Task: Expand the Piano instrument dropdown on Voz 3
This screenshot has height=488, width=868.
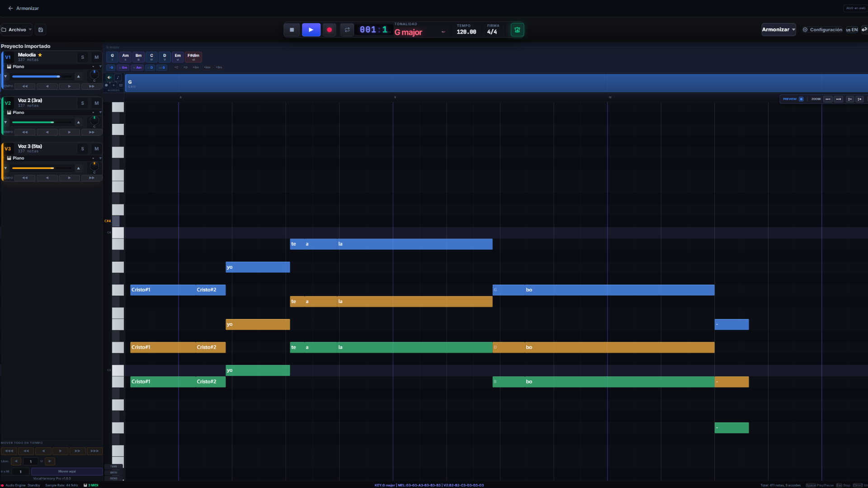Action: pos(94,158)
